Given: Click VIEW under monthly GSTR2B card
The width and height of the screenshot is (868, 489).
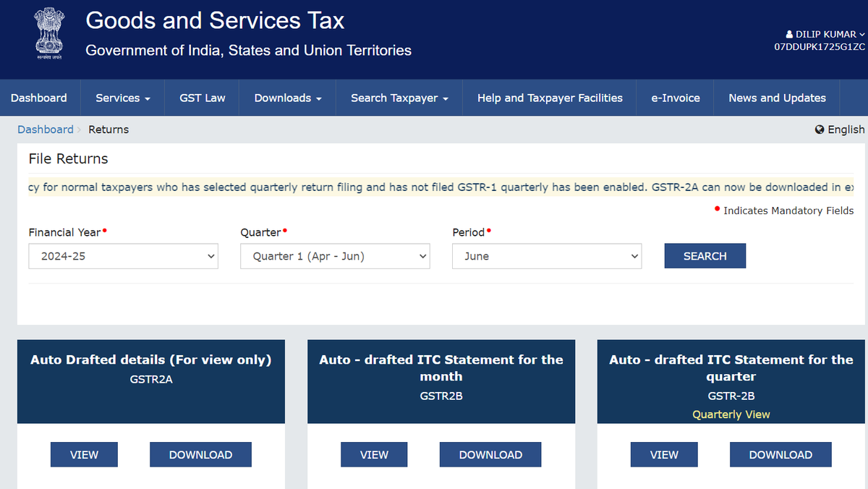Looking at the screenshot, I should (x=374, y=455).
